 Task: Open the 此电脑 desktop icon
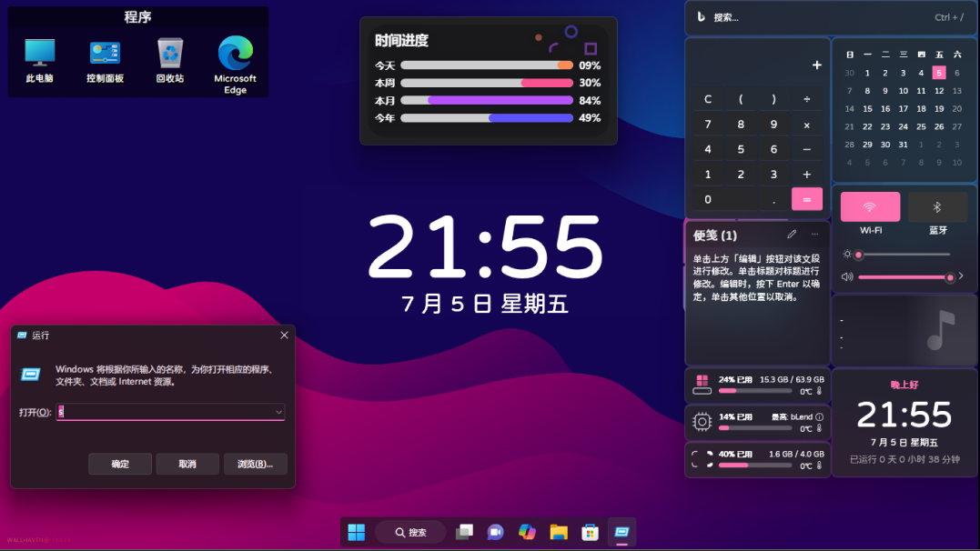click(x=39, y=61)
